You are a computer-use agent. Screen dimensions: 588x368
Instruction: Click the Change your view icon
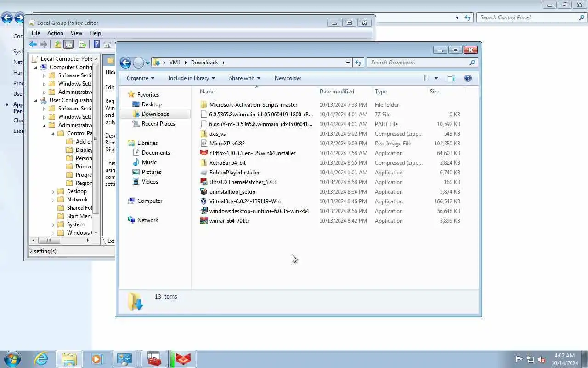point(426,78)
